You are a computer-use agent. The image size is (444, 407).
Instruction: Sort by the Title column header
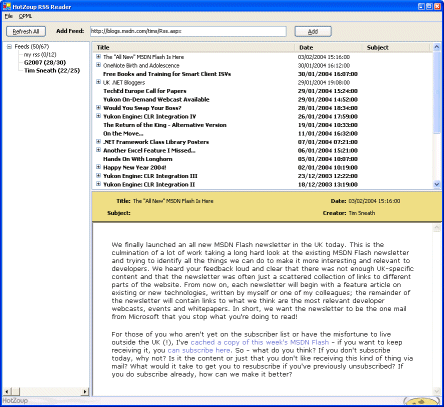tap(194, 48)
